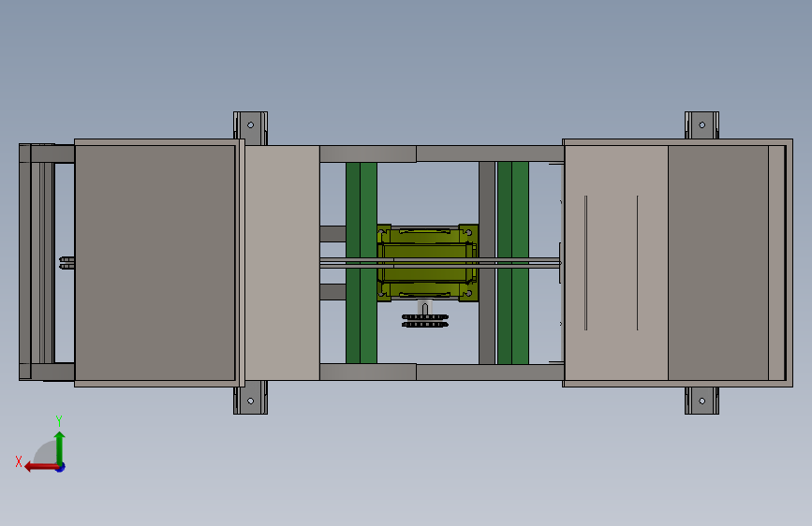Select the large dark gray left platform panel
The image size is (812, 526).
point(155,263)
